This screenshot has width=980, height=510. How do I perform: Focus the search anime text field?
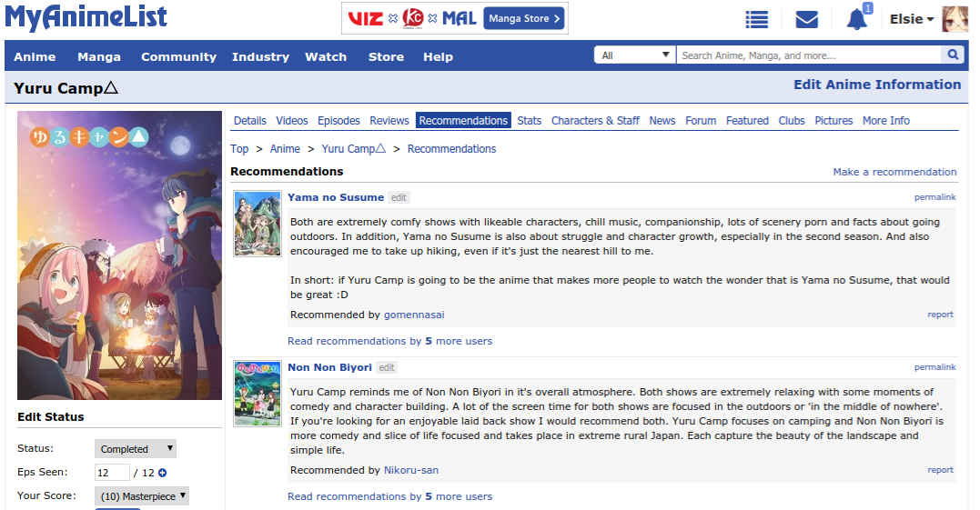808,55
